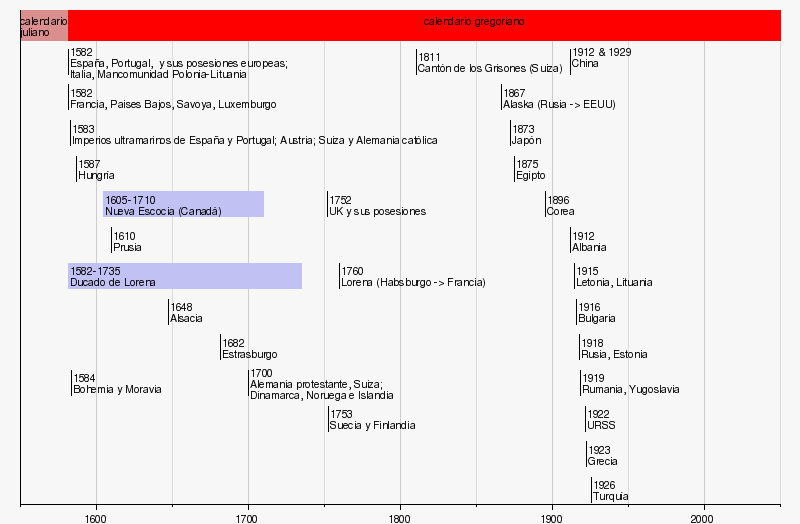Image resolution: width=800 pixels, height=524 pixels.
Task: Click the 1873 Japón marker
Action: [526, 134]
